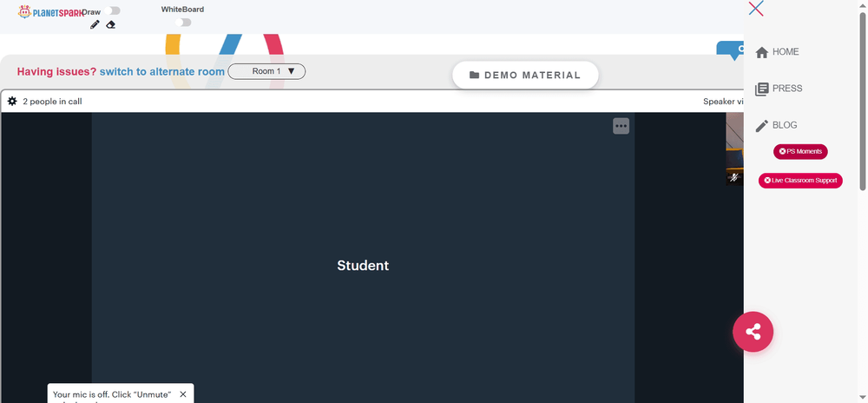Click switch to alternate room link

[x=162, y=71]
